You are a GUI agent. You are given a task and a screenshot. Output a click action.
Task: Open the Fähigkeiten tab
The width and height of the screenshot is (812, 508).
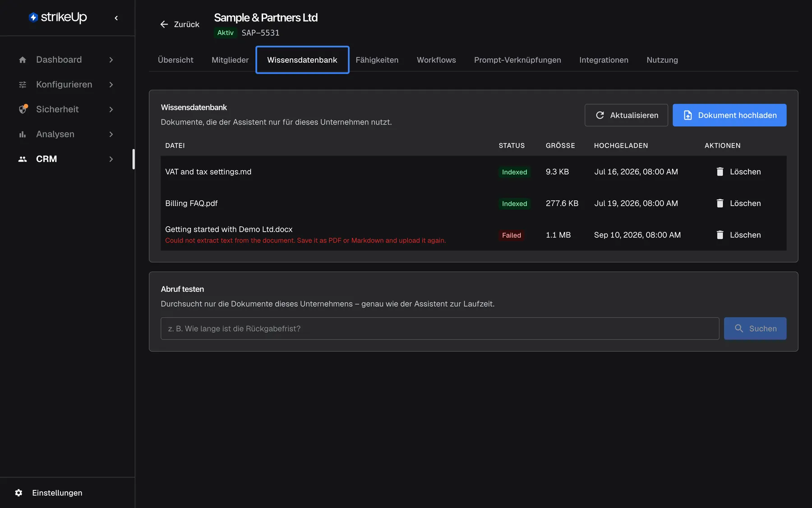coord(377,60)
